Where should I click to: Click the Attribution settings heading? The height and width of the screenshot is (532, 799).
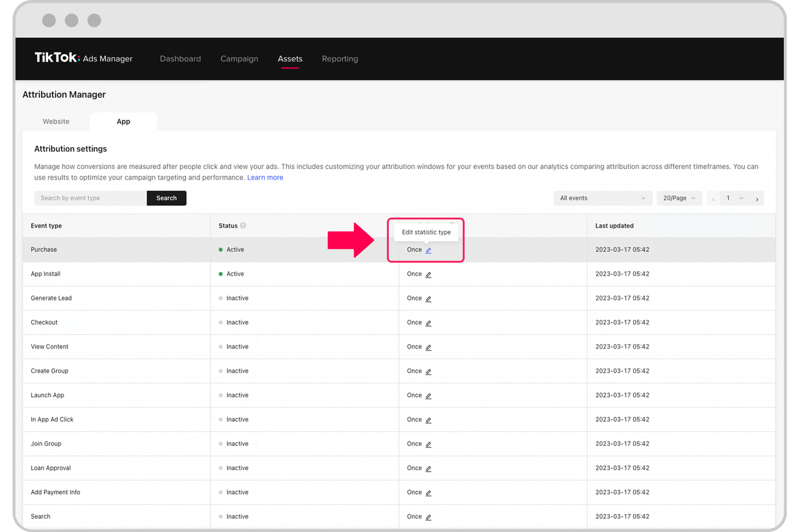[71, 149]
